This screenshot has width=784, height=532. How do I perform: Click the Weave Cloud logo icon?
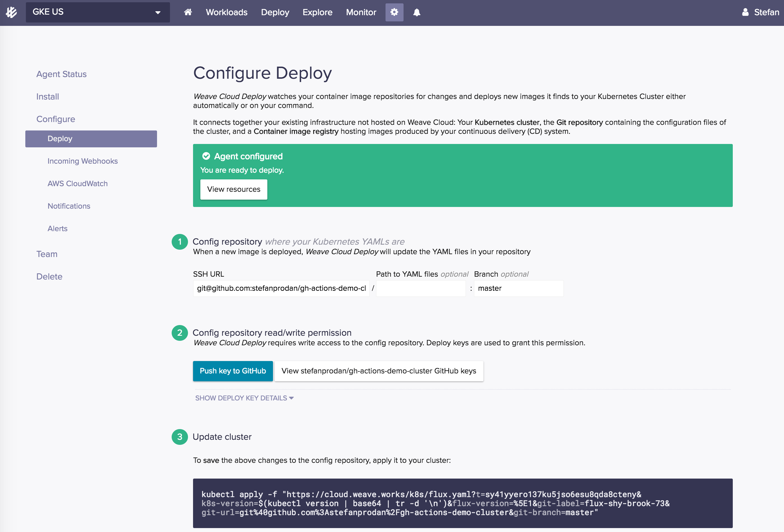point(12,12)
